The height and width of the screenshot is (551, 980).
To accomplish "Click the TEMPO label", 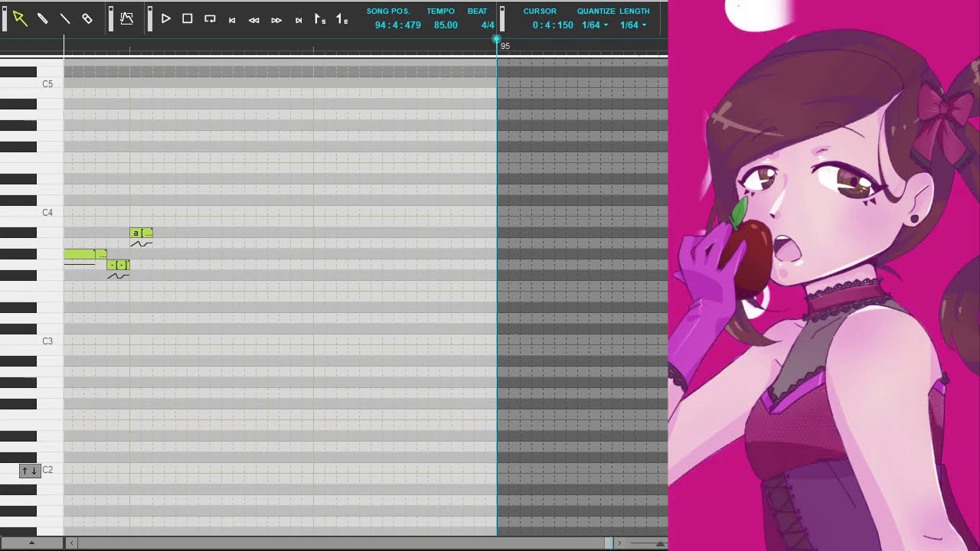I will tap(440, 11).
